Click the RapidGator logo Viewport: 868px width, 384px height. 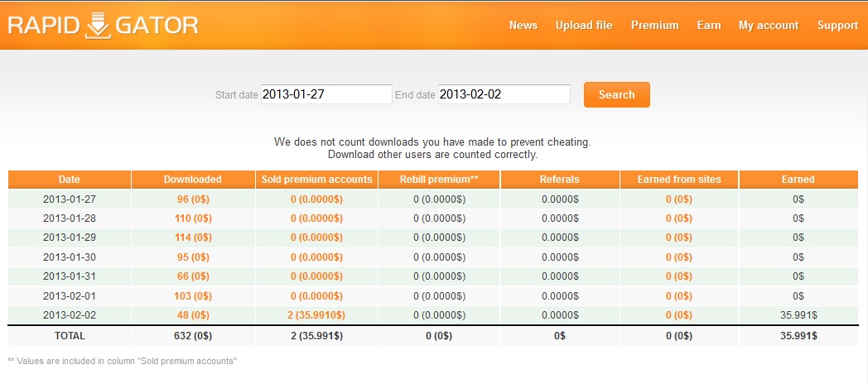tap(104, 25)
